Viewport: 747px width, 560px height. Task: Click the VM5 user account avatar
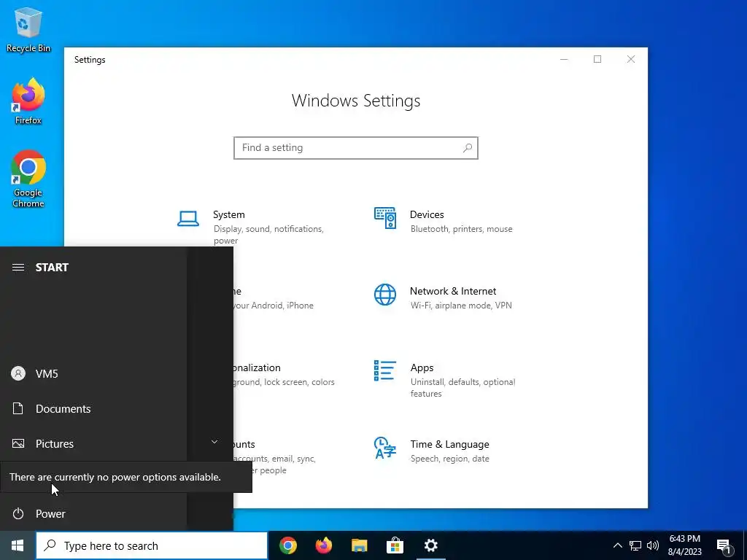[18, 373]
